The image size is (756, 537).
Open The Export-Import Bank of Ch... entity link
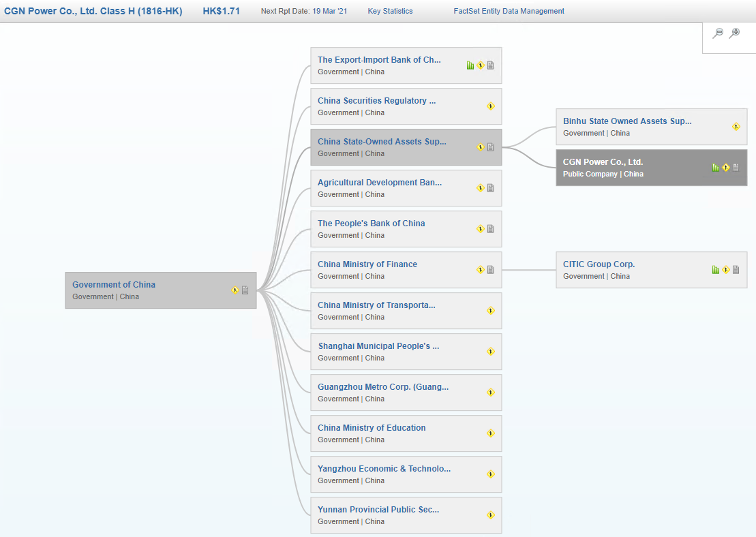click(x=379, y=60)
